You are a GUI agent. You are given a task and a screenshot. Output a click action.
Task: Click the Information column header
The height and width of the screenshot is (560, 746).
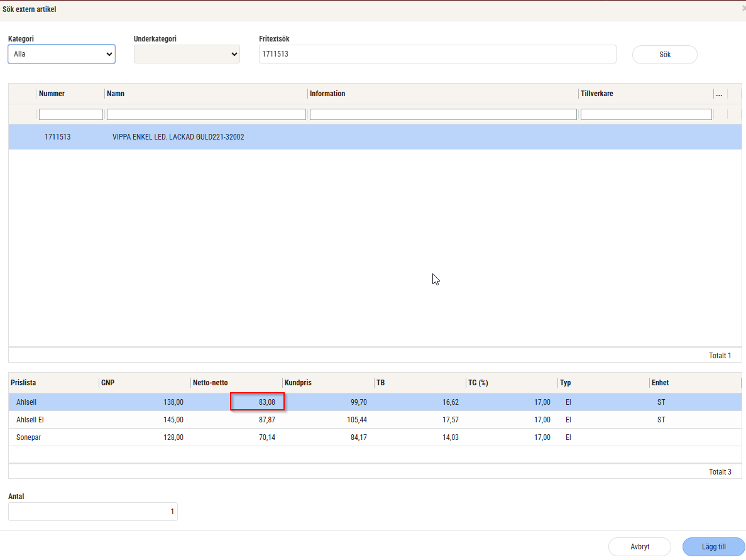tap(327, 94)
